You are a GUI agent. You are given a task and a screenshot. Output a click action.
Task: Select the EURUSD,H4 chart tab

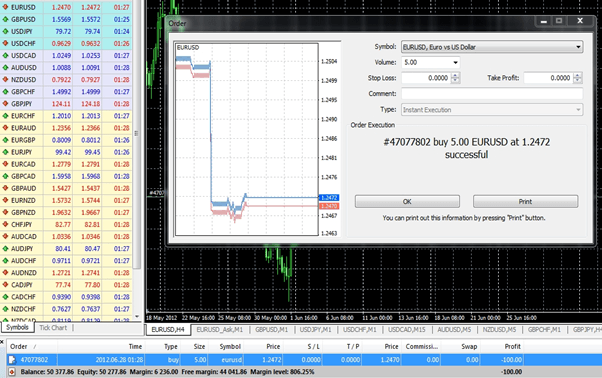(168, 330)
